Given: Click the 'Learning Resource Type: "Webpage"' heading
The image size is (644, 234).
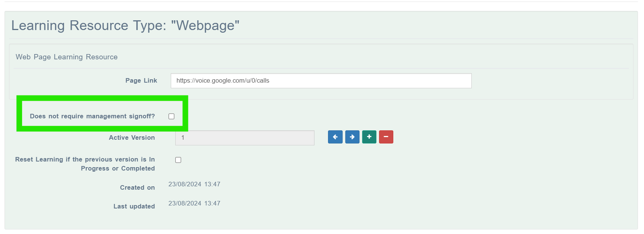Looking at the screenshot, I should 125,26.
